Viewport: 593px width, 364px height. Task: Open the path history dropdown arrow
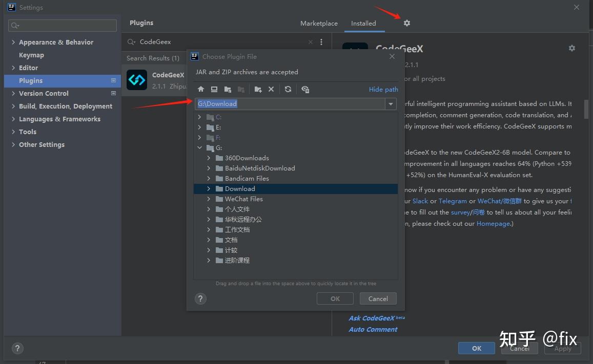[391, 104]
